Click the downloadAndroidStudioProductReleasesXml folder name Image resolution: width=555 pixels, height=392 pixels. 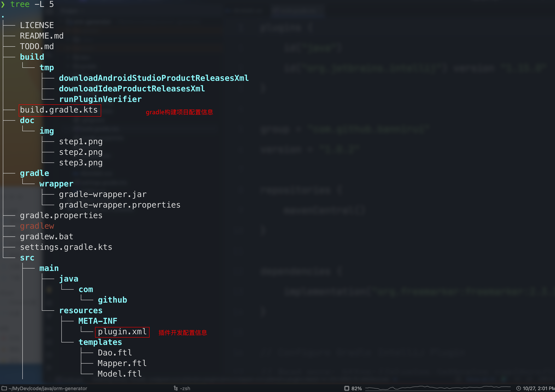(154, 78)
